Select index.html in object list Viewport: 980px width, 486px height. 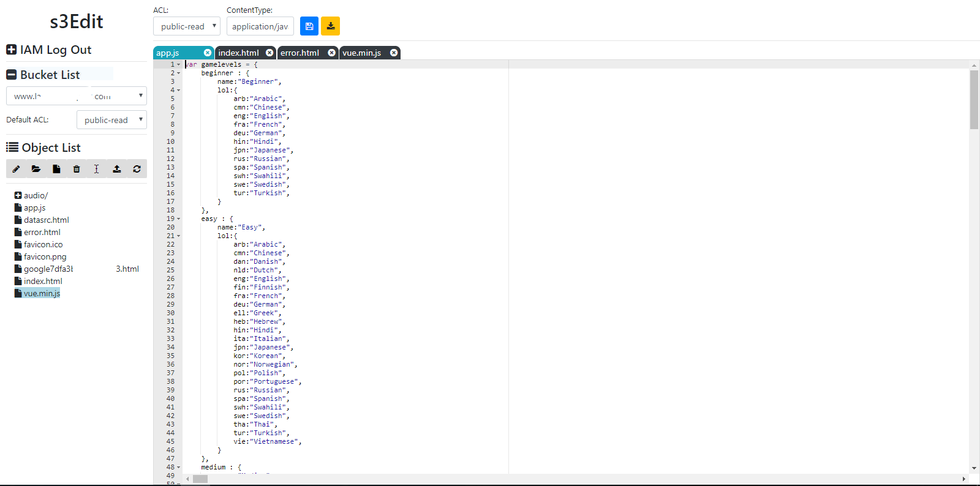pyautogui.click(x=43, y=281)
